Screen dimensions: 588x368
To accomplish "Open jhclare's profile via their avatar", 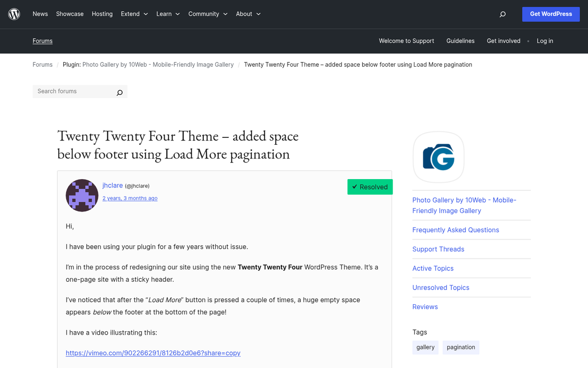I will click(x=82, y=195).
